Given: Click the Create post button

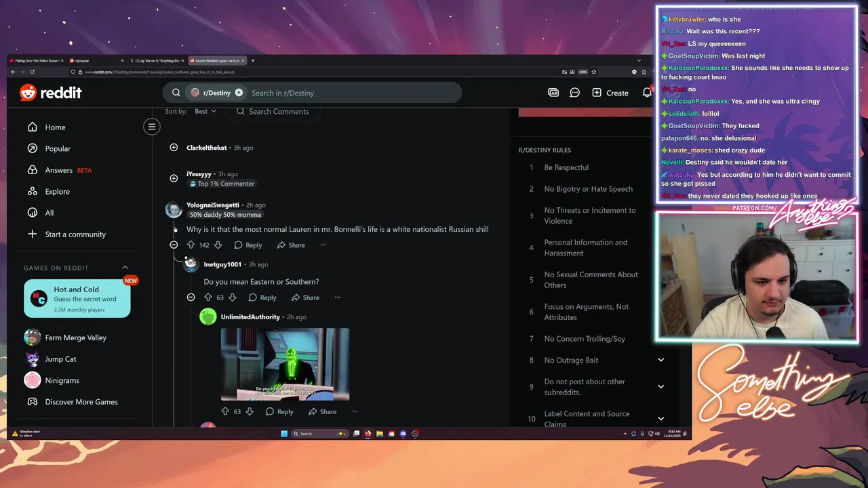Looking at the screenshot, I should (610, 93).
